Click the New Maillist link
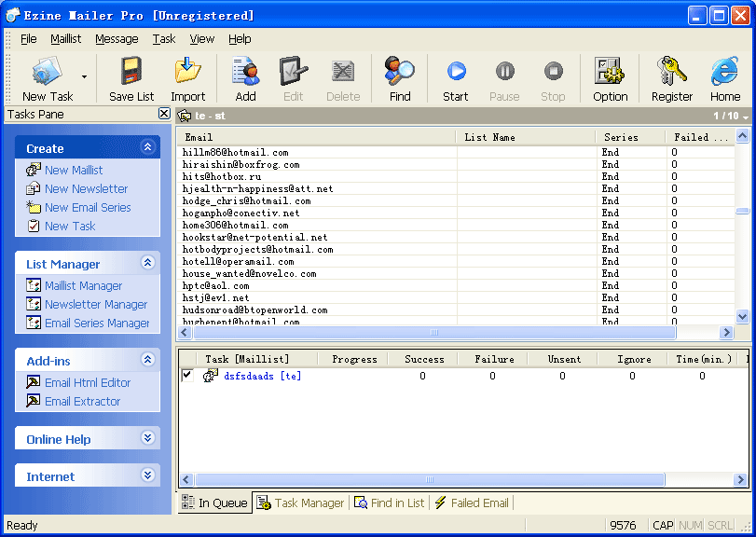 click(74, 171)
